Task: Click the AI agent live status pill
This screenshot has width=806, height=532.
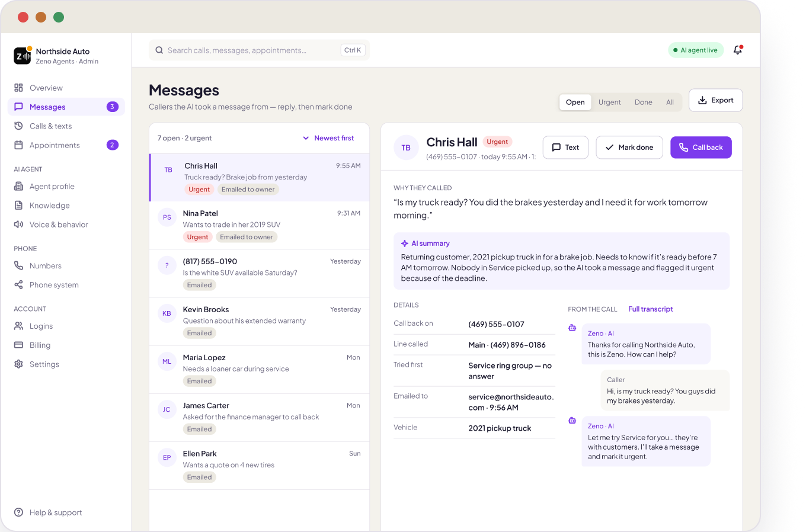Action: tap(696, 50)
